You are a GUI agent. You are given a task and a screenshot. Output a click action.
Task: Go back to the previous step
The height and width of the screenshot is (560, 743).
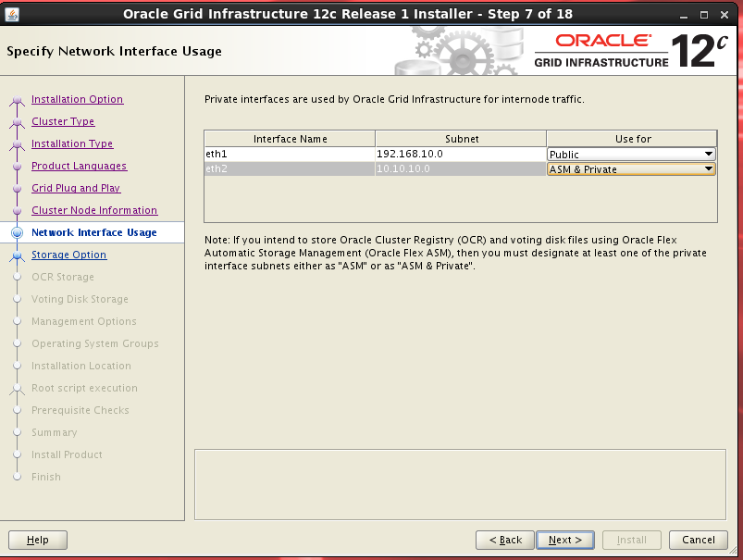point(505,540)
